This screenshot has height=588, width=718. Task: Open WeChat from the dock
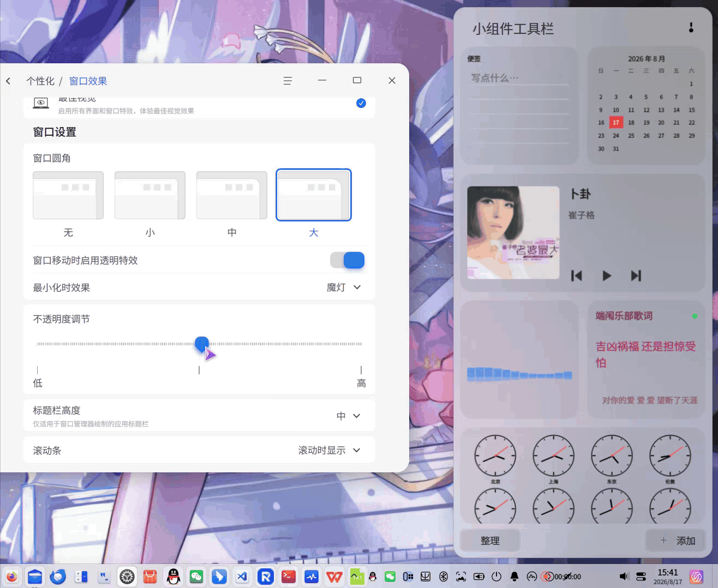(x=196, y=577)
